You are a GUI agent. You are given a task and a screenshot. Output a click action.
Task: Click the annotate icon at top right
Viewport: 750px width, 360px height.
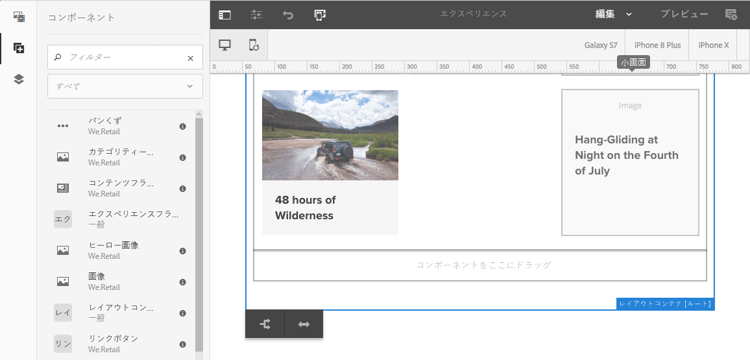[731, 14]
